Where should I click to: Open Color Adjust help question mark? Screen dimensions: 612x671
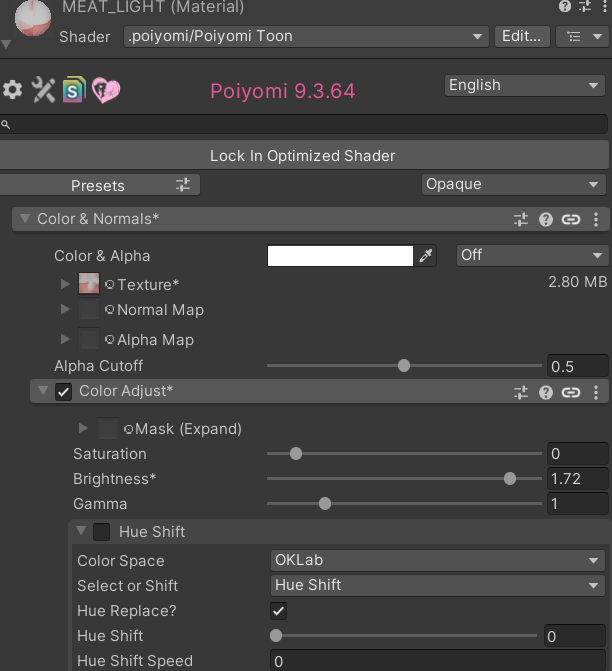(x=546, y=392)
